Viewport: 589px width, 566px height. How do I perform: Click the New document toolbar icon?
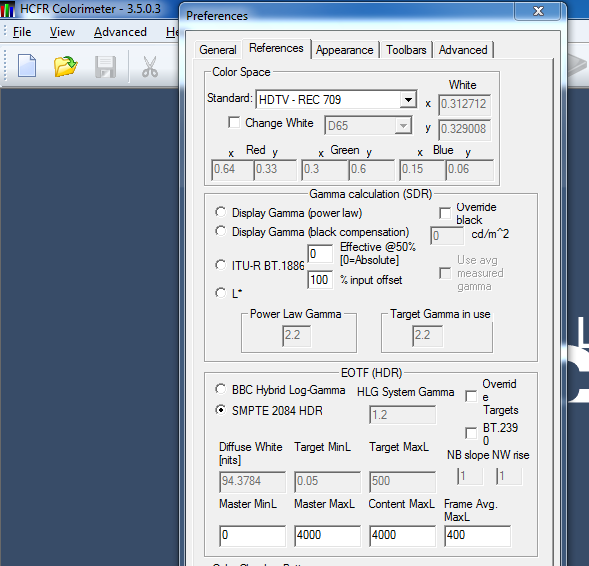pyautogui.click(x=27, y=66)
